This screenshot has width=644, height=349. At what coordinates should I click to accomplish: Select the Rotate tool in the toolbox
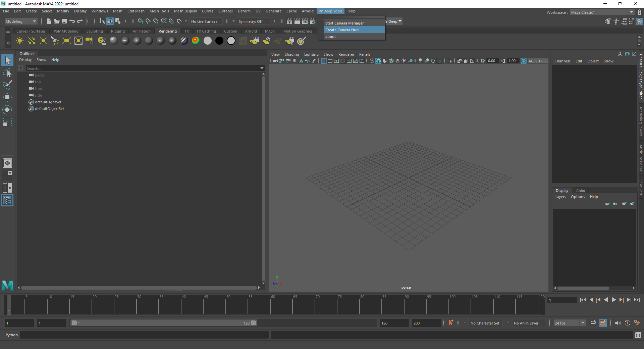[x=7, y=110]
